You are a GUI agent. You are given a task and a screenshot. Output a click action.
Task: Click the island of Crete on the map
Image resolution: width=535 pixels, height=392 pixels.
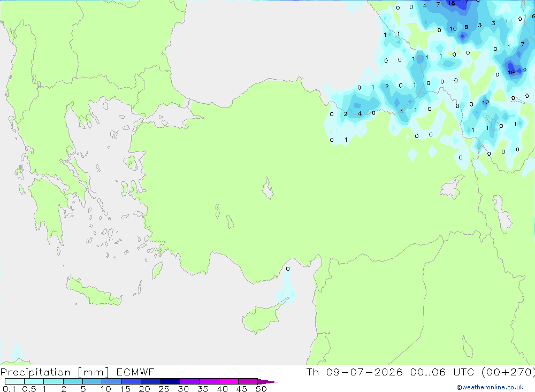point(94,291)
